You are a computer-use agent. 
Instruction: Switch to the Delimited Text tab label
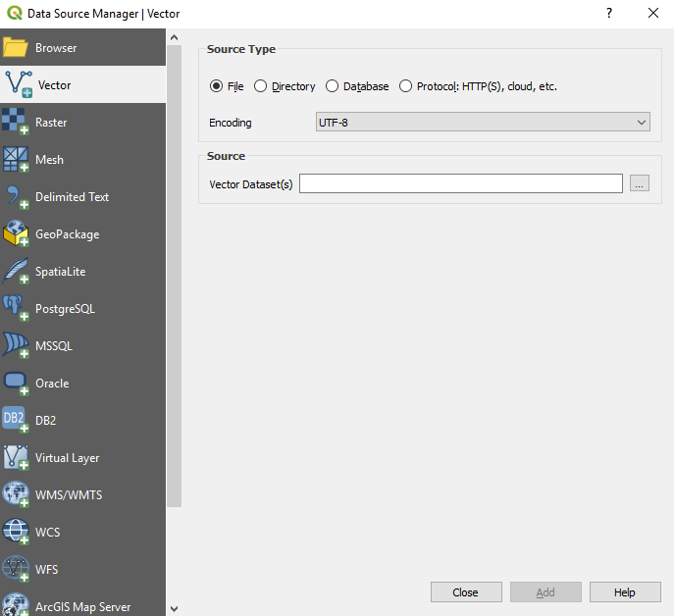pos(72,196)
